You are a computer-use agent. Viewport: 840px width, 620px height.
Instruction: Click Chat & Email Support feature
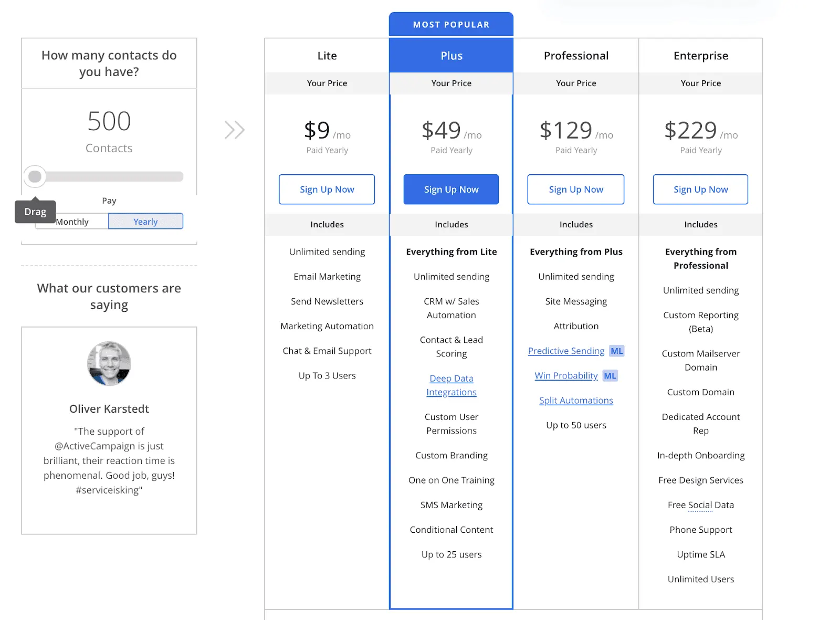coord(327,350)
